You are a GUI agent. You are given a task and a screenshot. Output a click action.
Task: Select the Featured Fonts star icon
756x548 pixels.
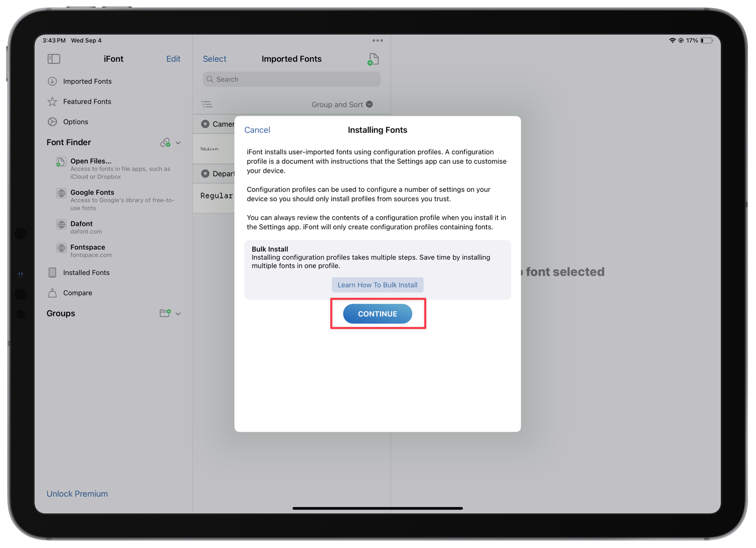(52, 101)
